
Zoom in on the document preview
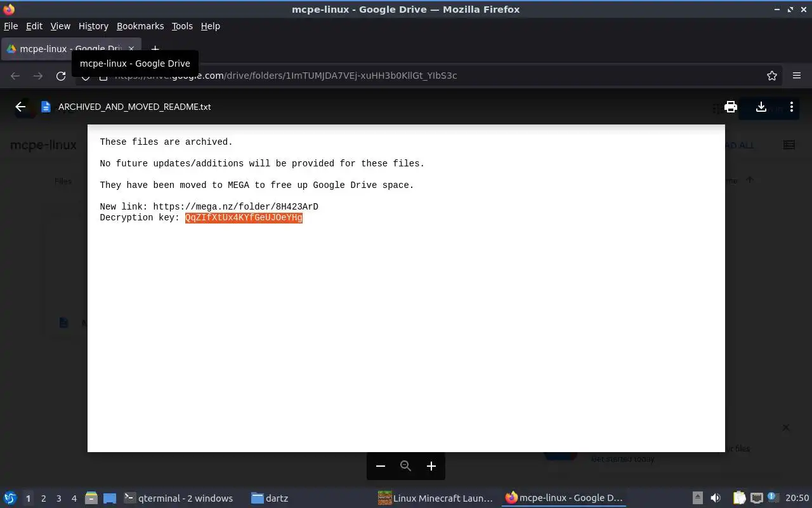point(431,466)
